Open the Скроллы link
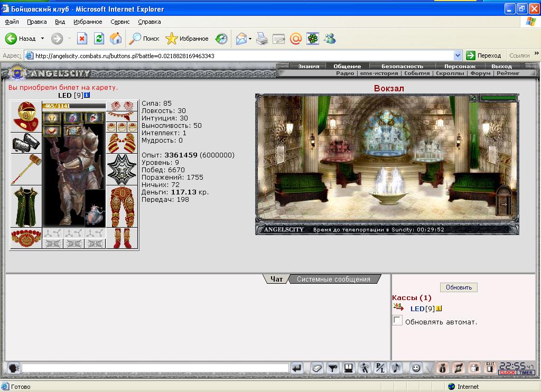Screen dimensions: 541x392 pos(450,73)
